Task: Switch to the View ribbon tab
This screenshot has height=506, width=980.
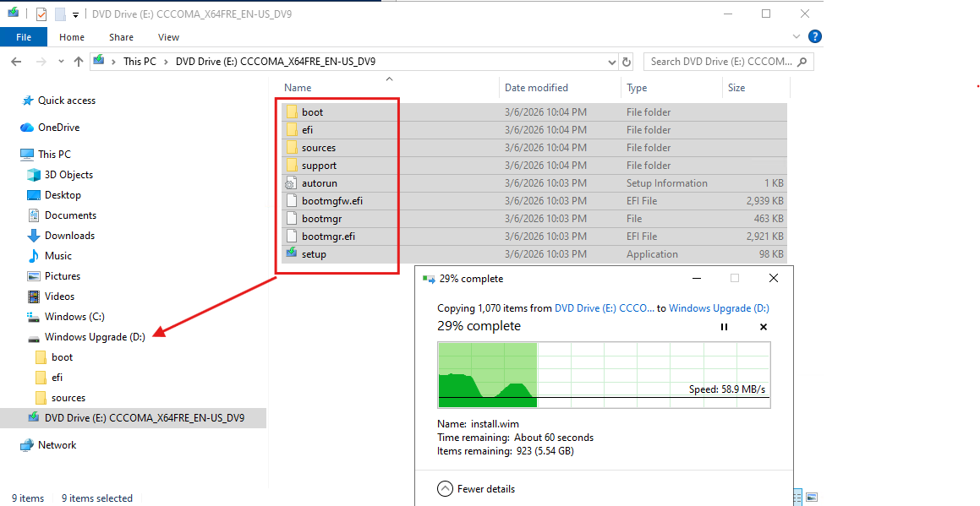Action: tap(168, 37)
